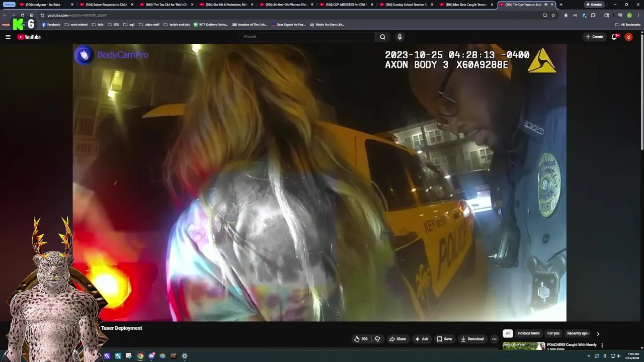Switch to the I'm Too Old for This tab

[167, 5]
